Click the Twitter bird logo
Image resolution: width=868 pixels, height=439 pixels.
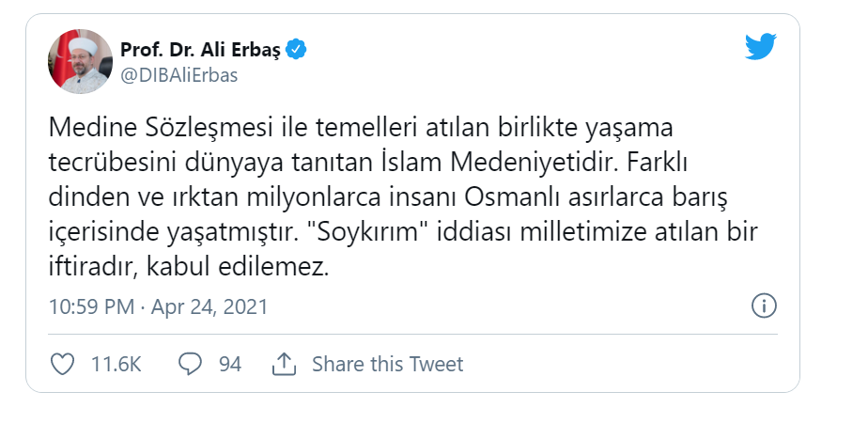[761, 49]
